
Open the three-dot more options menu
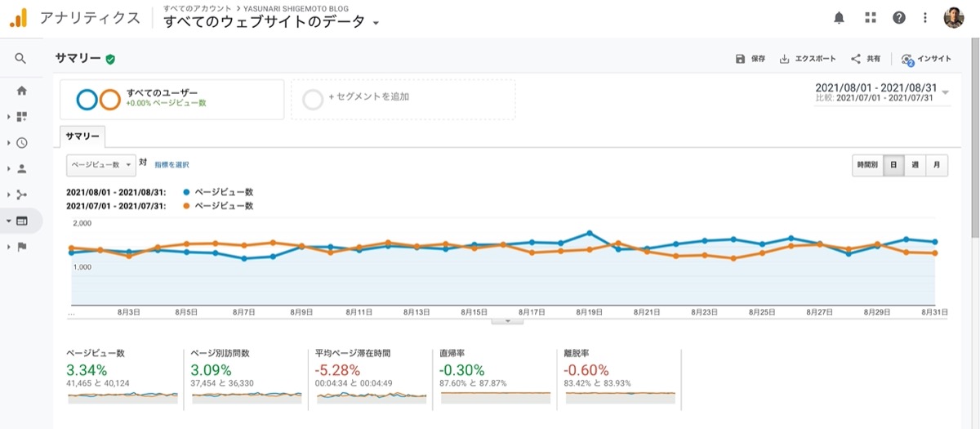coord(925,17)
